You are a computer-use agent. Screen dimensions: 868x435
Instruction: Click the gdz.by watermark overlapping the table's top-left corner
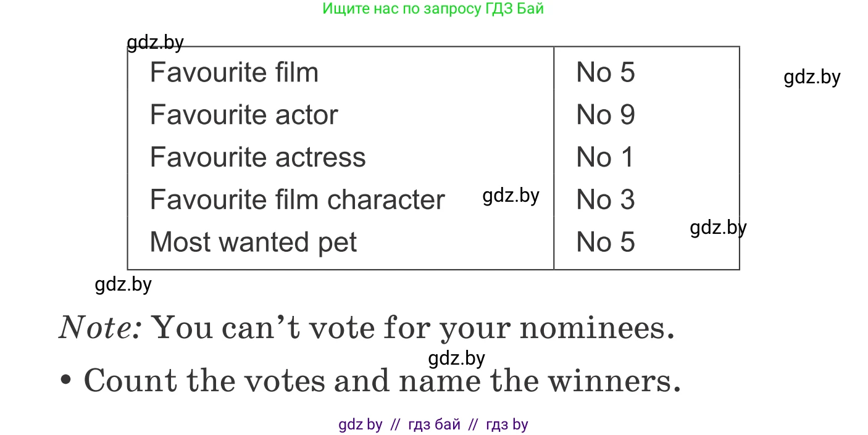[x=155, y=43]
